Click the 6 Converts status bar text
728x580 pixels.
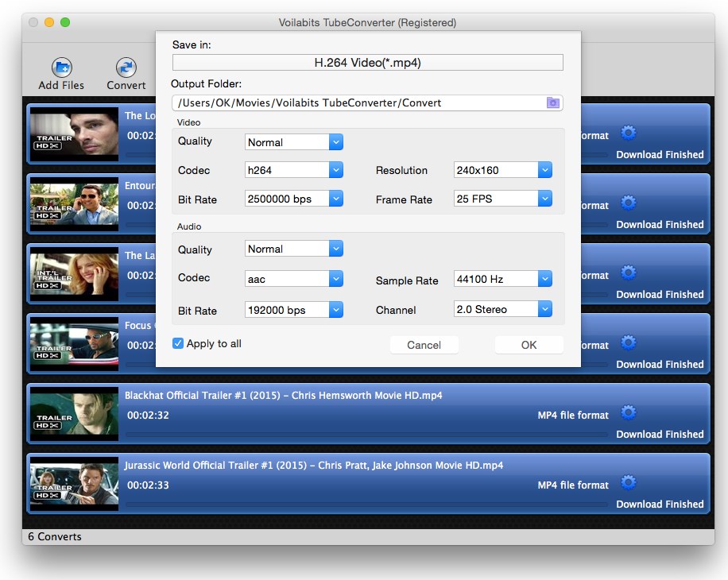pyautogui.click(x=55, y=536)
